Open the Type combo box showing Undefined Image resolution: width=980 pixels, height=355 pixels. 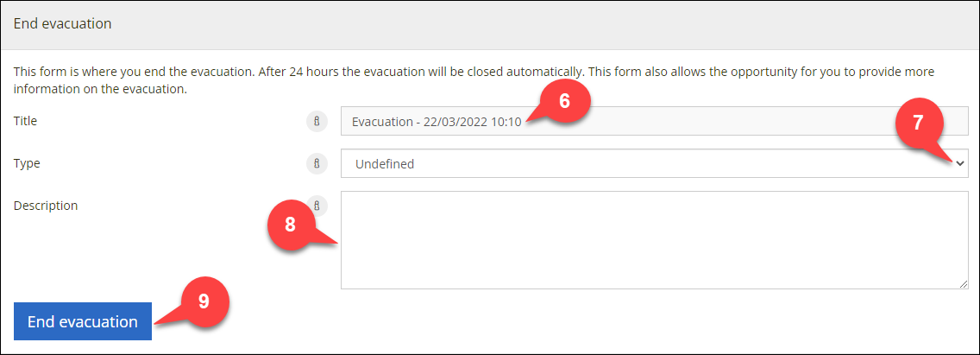tap(655, 163)
